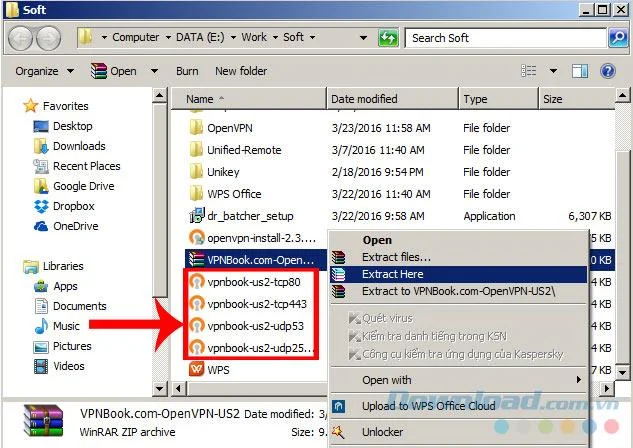Click the Favorites star icon
This screenshot has width=633, height=448.
pos(31,106)
